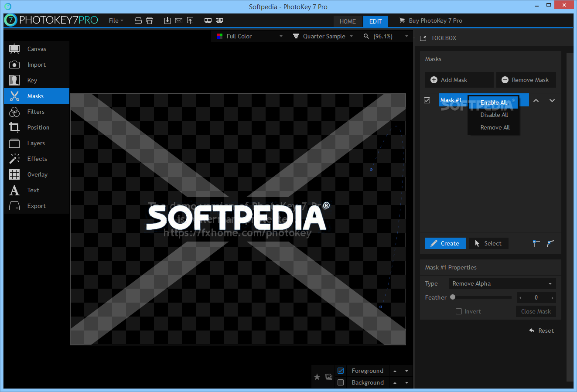Open the Filters section
The width and height of the screenshot is (577, 392).
37,112
